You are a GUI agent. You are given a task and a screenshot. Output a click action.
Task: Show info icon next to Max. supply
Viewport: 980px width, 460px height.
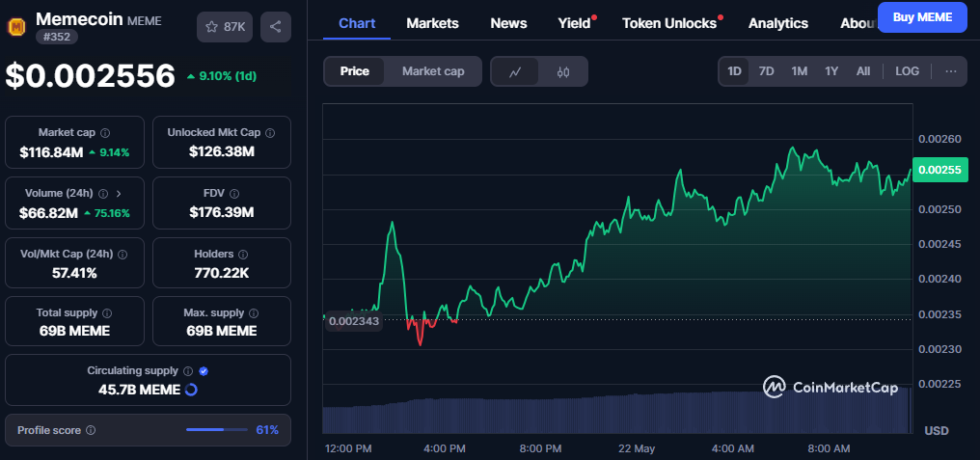pyautogui.click(x=256, y=312)
